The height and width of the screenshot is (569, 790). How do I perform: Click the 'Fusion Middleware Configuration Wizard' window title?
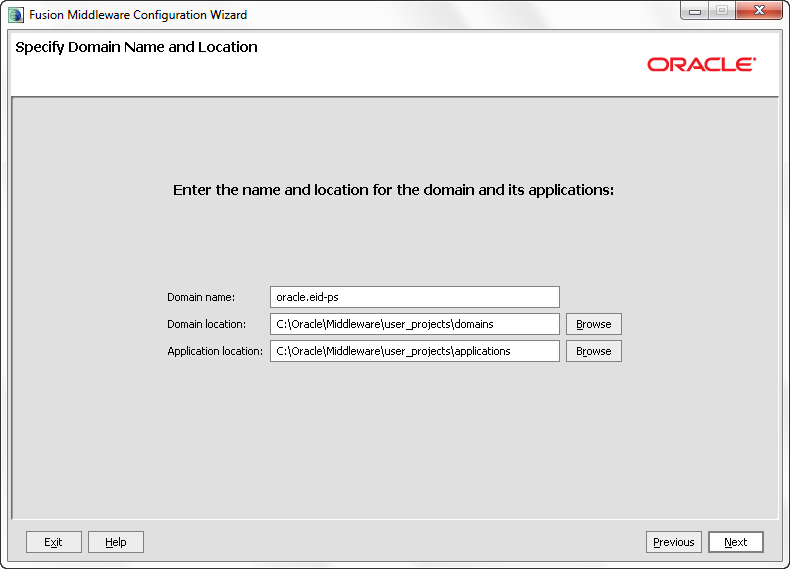click(138, 15)
